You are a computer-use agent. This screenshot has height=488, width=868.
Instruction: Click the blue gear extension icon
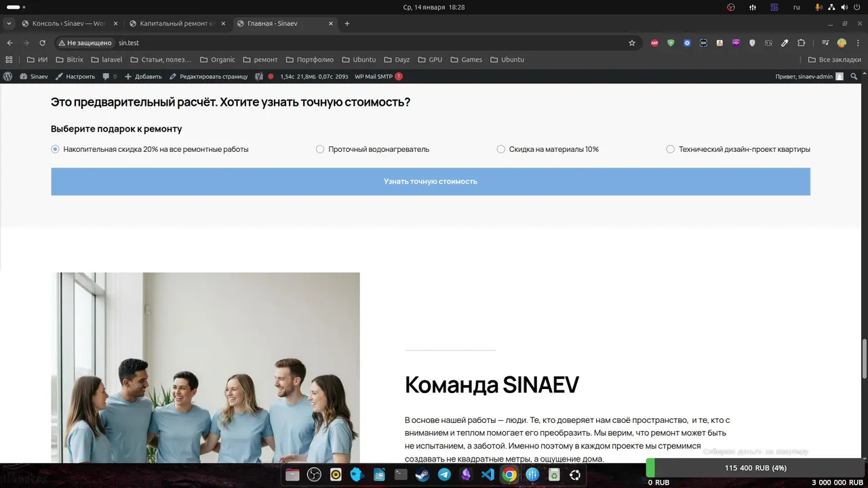[687, 43]
